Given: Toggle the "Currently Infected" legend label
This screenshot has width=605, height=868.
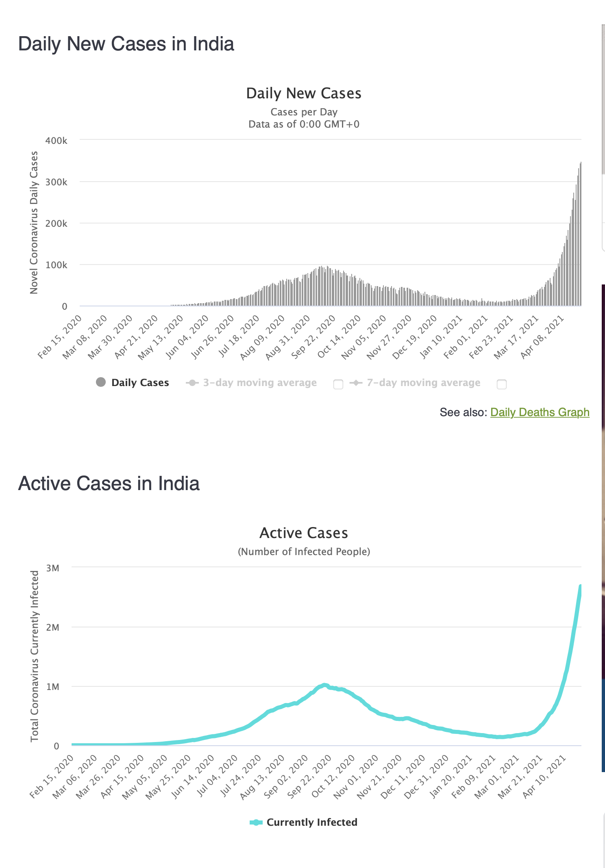Looking at the screenshot, I should (x=312, y=822).
